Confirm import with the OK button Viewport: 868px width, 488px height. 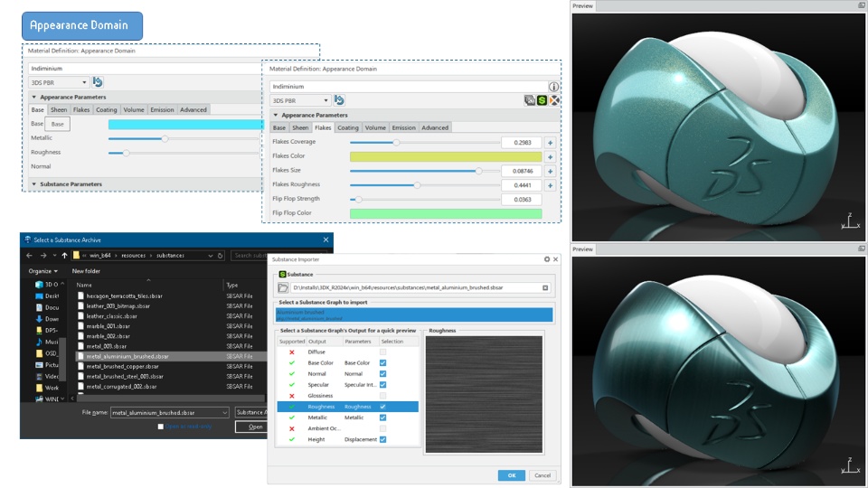coord(512,475)
